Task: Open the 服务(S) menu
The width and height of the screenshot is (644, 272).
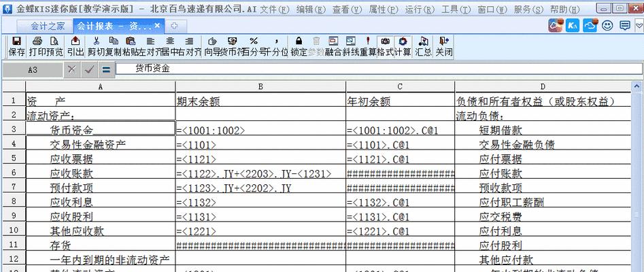Action: 528,10
